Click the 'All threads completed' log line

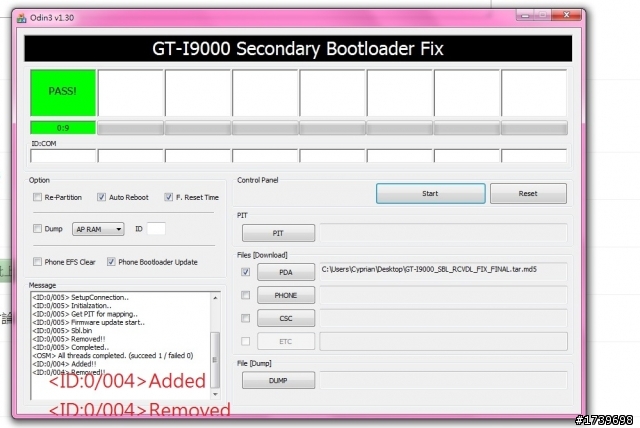(x=113, y=356)
